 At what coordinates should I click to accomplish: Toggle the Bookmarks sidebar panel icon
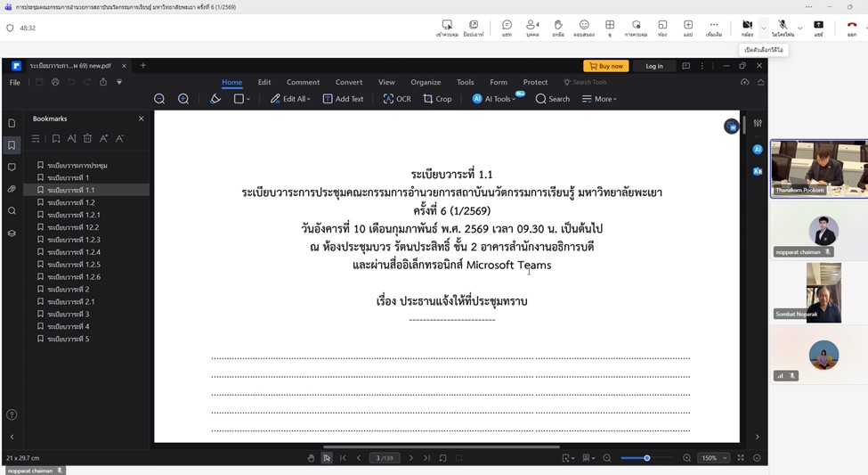pyautogui.click(x=12, y=145)
